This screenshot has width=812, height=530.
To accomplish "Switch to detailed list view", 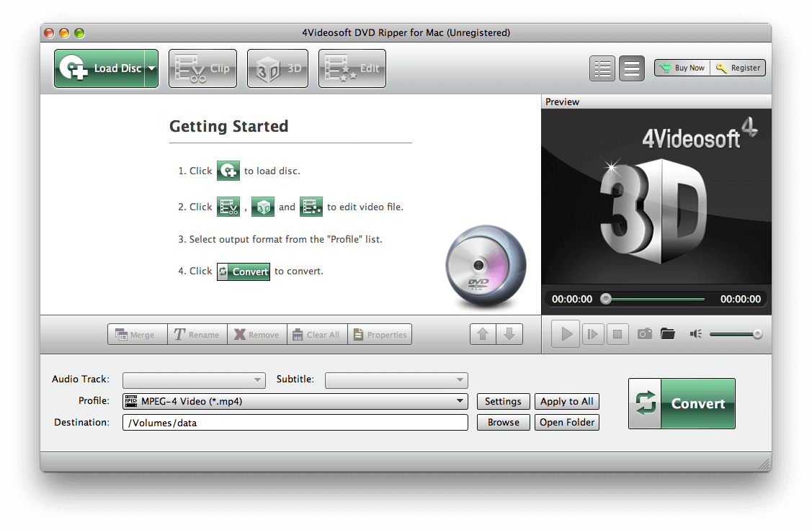I will point(602,68).
